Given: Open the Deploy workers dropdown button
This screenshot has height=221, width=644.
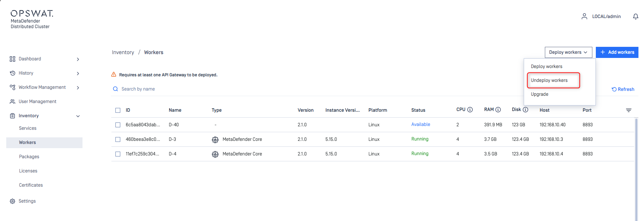Looking at the screenshot, I should (x=568, y=52).
